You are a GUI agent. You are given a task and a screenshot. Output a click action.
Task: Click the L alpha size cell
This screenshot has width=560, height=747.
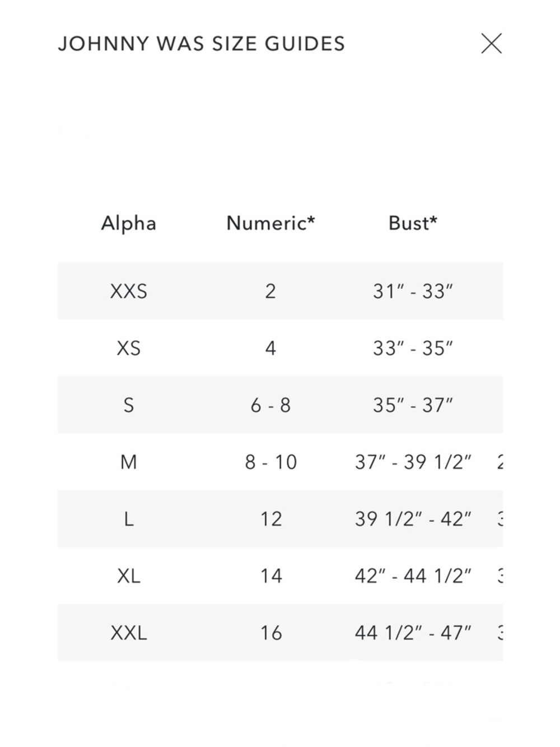click(129, 519)
